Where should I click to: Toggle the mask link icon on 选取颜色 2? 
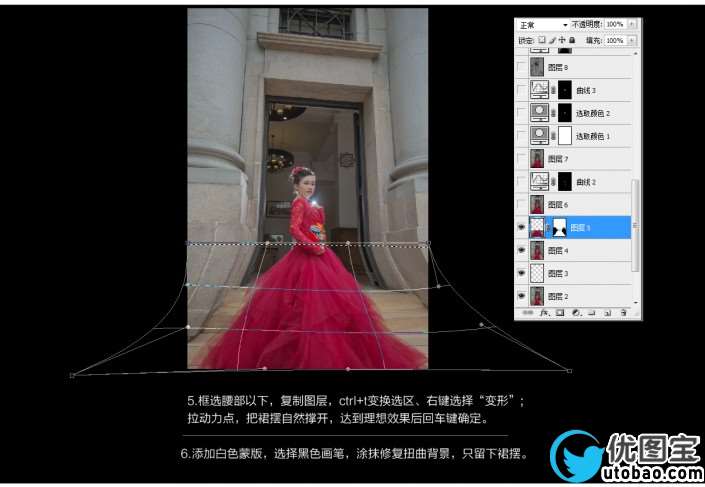[x=553, y=113]
